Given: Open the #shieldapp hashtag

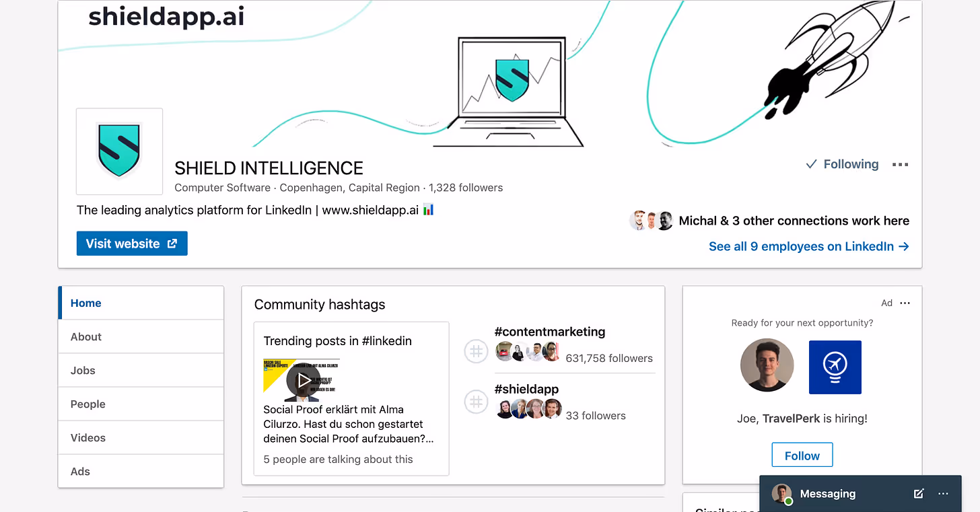Looking at the screenshot, I should click(526, 389).
